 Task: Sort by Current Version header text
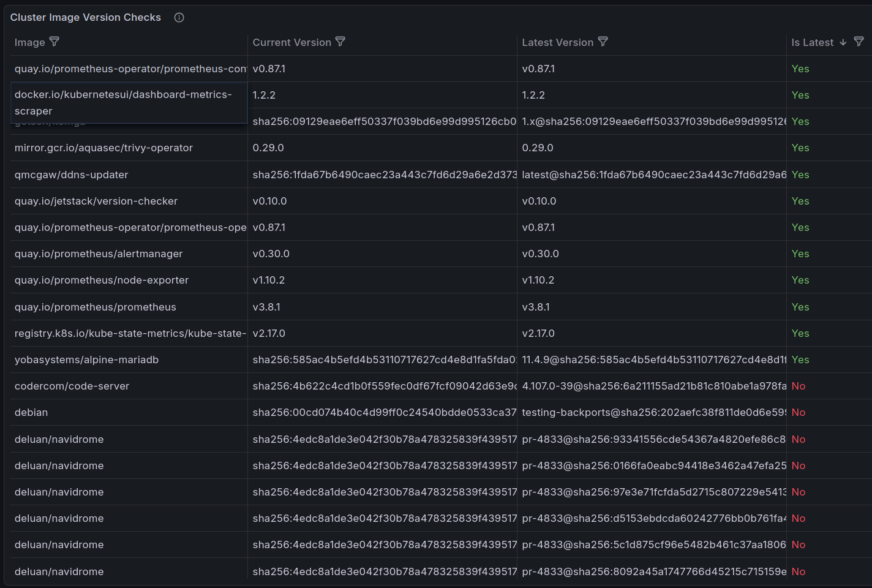[291, 42]
